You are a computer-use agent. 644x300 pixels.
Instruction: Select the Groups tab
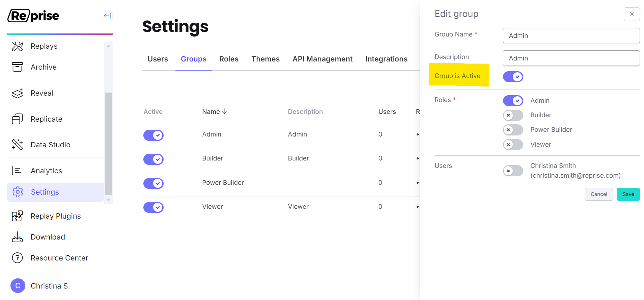coord(194,59)
